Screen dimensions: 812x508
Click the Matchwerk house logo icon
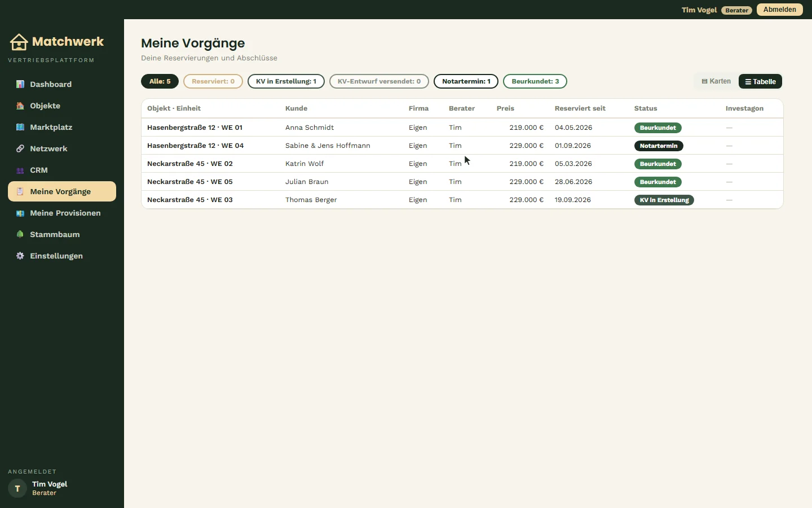(19, 42)
